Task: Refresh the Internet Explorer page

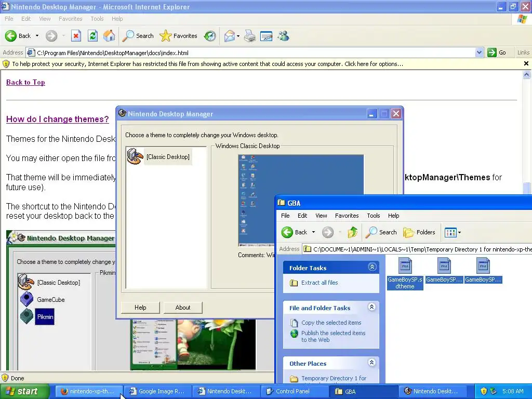Action: [92, 36]
